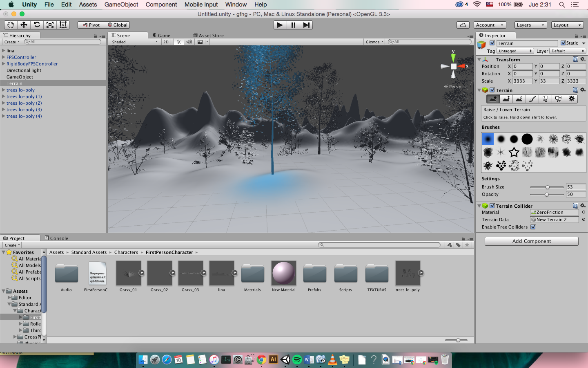Viewport: 588px width, 368px height.
Task: Expand the trees lo-poly (1) hierarchy item
Action: pos(3,96)
